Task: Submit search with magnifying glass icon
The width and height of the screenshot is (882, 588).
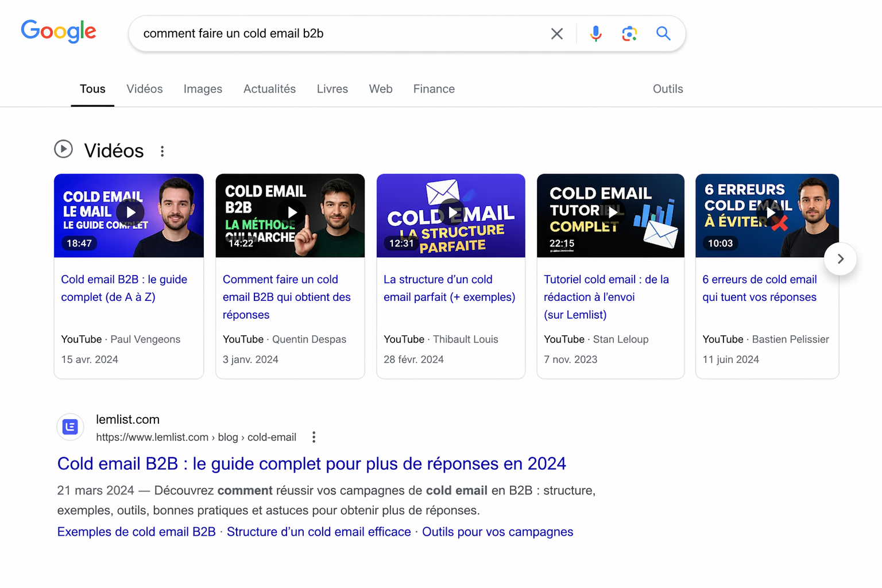Action: pyautogui.click(x=663, y=33)
